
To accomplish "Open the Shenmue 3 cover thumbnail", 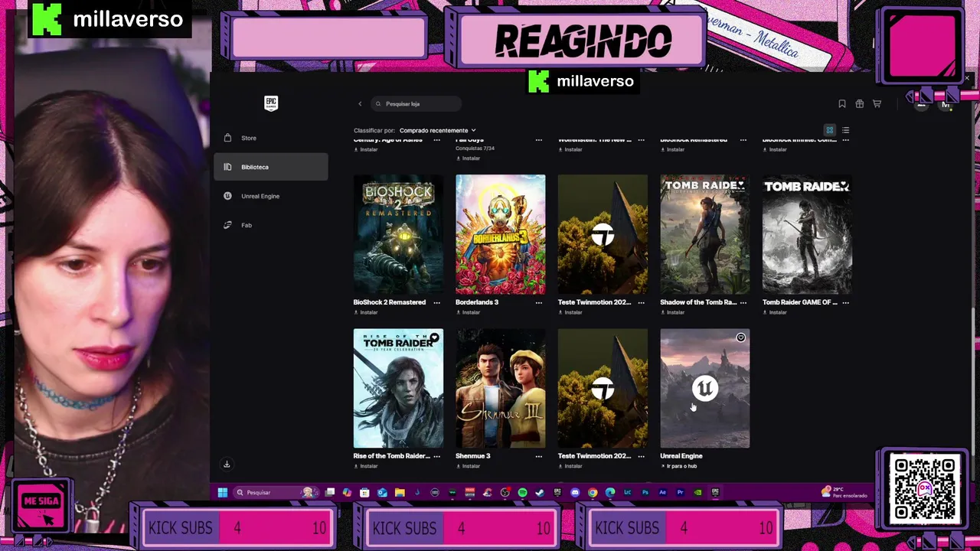I will click(501, 389).
